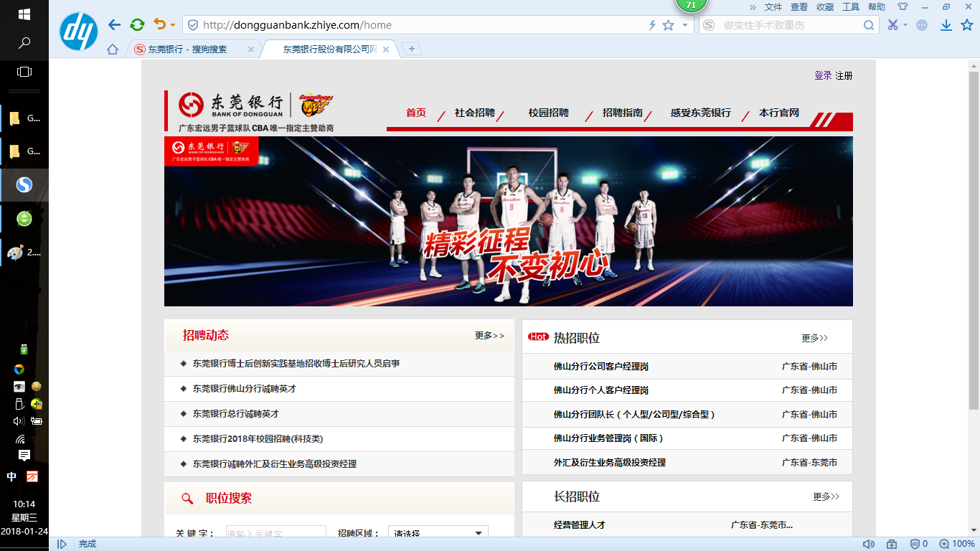Click the 登录 link

(x=823, y=75)
